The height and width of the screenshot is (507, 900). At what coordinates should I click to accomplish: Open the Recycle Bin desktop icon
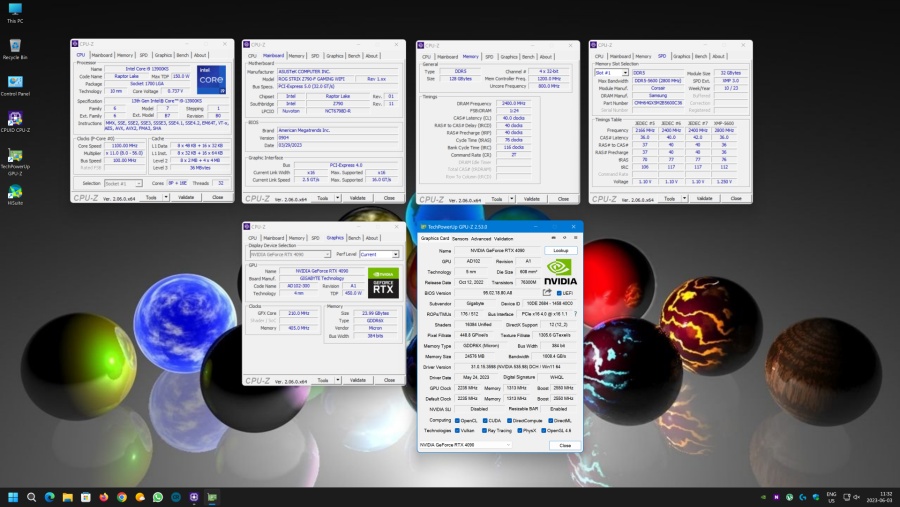pyautogui.click(x=16, y=48)
